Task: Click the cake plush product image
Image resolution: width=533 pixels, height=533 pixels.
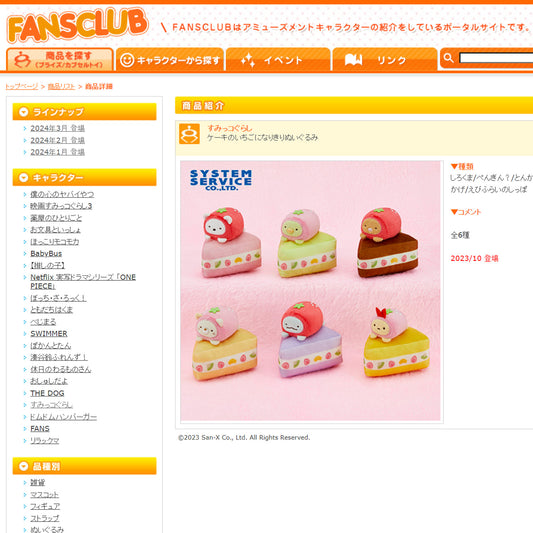Action: coord(310,291)
